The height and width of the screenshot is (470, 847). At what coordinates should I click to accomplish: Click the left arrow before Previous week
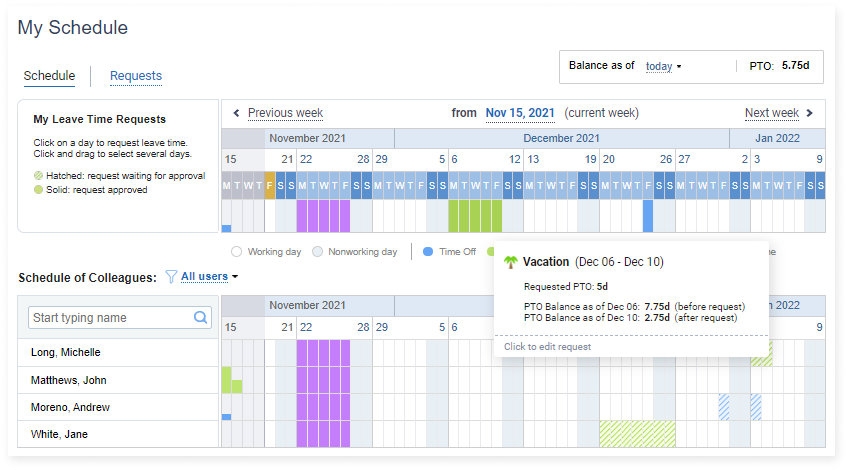[236, 113]
